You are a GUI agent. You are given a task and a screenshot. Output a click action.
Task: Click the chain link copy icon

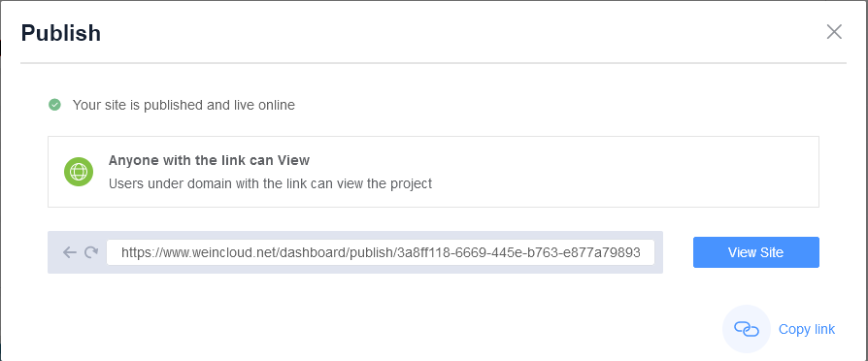747,329
